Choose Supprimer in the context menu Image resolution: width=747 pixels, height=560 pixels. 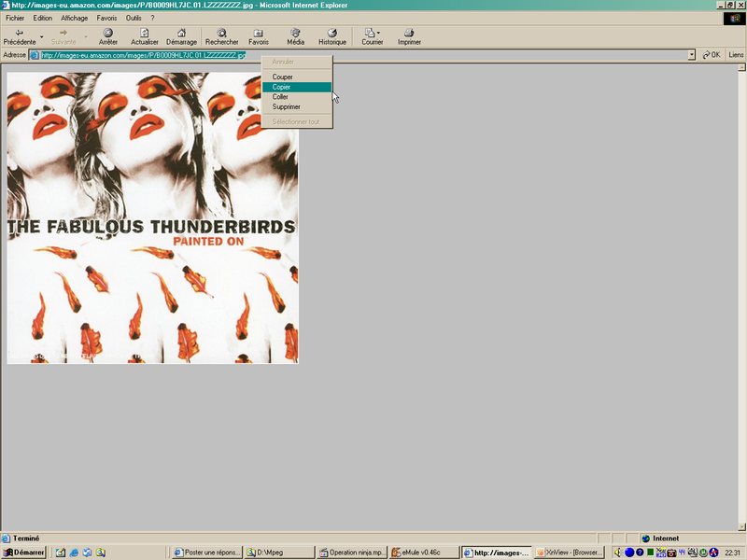(297, 106)
